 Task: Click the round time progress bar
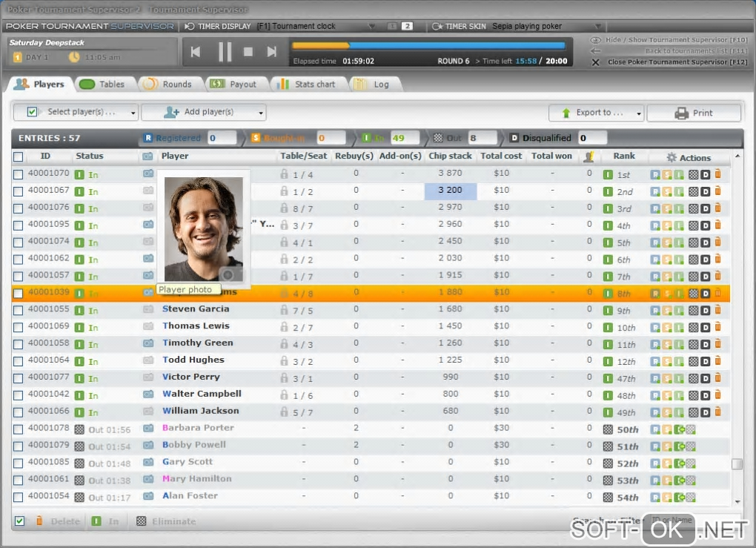428,46
